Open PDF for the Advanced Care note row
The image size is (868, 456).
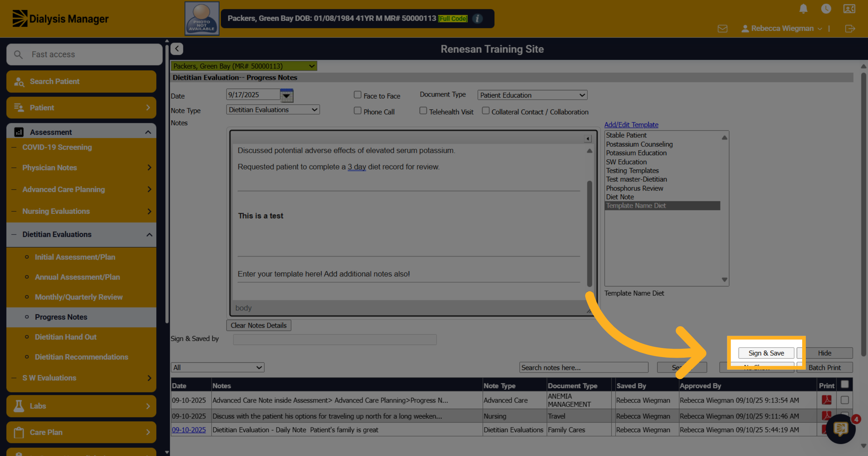click(826, 400)
